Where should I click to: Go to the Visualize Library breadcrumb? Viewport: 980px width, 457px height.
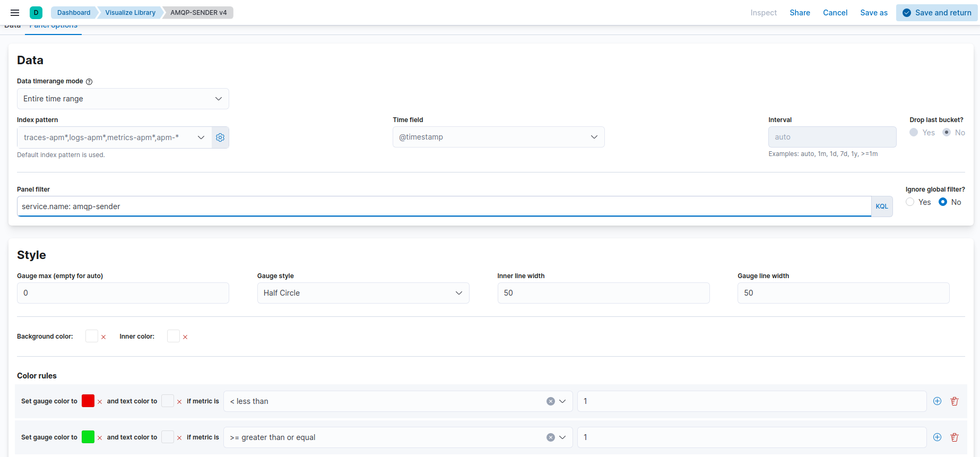(131, 13)
